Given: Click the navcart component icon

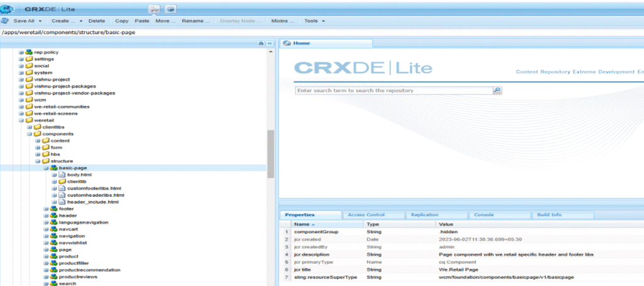Looking at the screenshot, I should pyautogui.click(x=54, y=229).
